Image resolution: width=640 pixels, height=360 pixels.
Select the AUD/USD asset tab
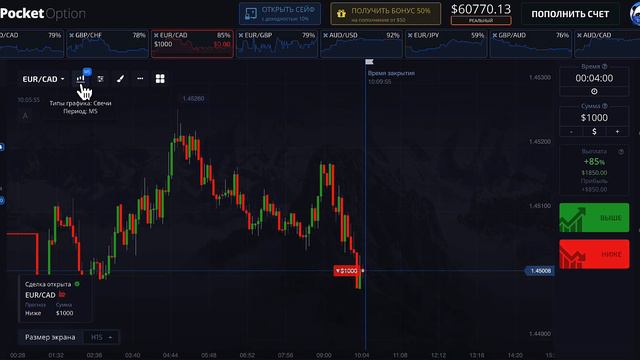pyautogui.click(x=361, y=44)
